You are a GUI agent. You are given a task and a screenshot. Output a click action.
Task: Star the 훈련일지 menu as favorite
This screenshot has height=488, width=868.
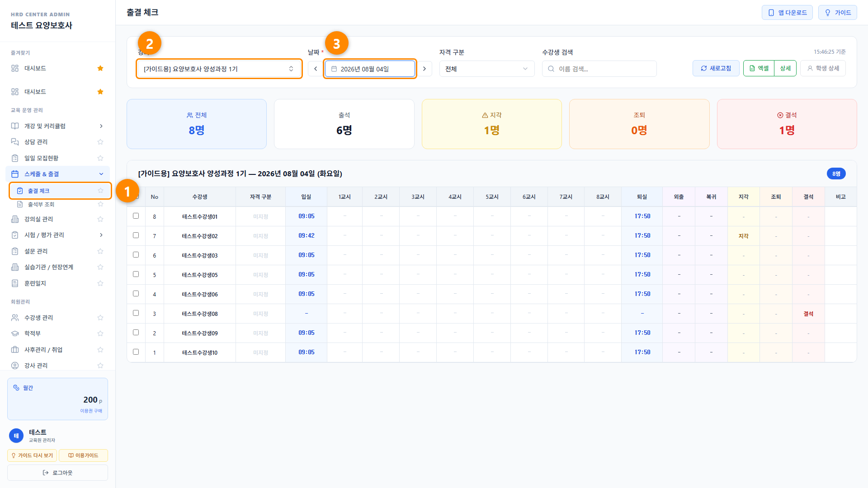100,283
